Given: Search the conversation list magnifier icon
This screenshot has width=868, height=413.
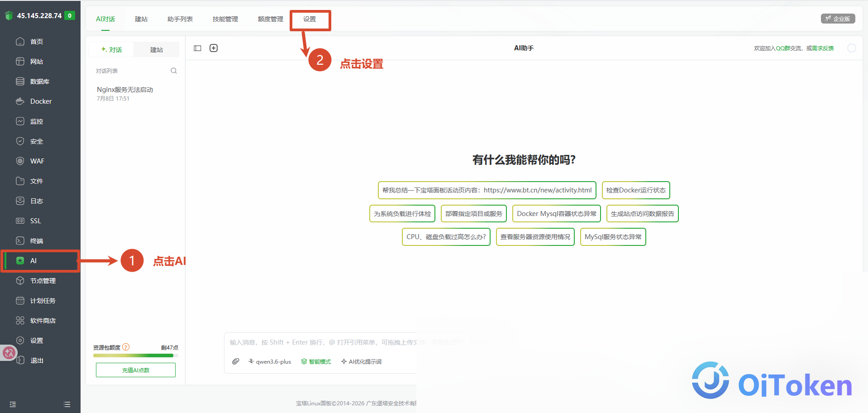Looking at the screenshot, I should pos(174,71).
